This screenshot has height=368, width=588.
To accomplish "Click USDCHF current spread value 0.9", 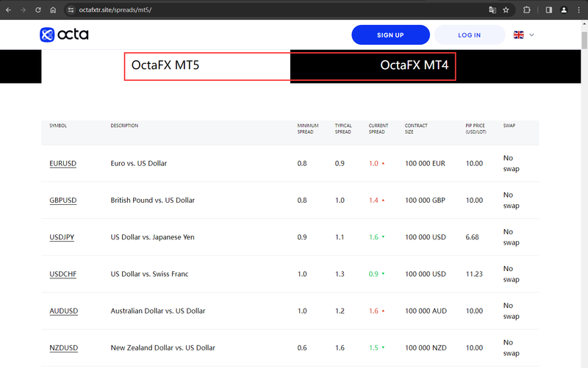I will [374, 274].
